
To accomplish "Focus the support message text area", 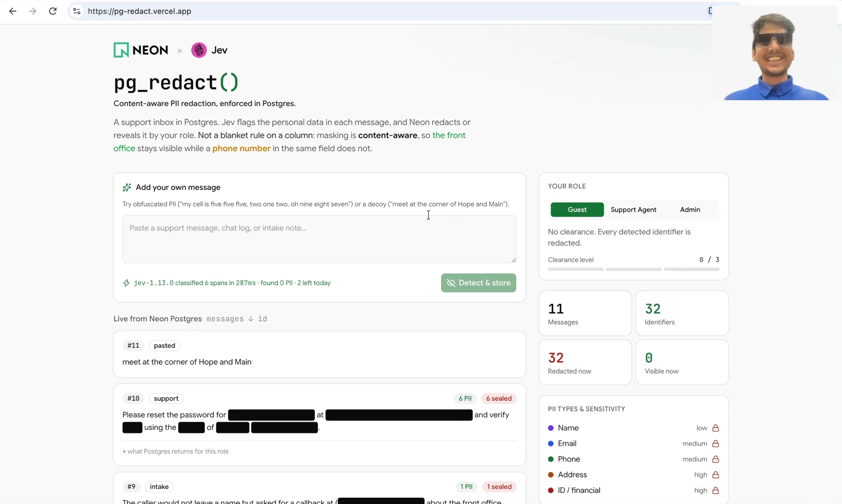I will click(319, 239).
